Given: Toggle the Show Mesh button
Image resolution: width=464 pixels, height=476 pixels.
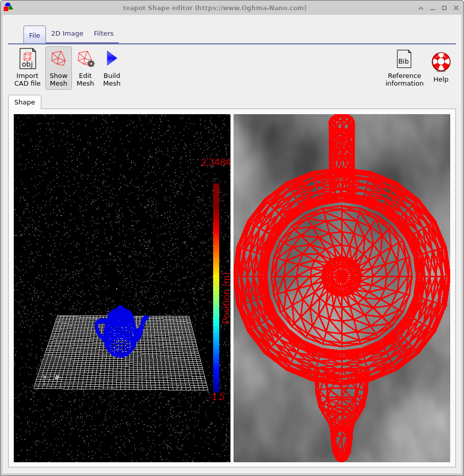Looking at the screenshot, I should [59, 59].
